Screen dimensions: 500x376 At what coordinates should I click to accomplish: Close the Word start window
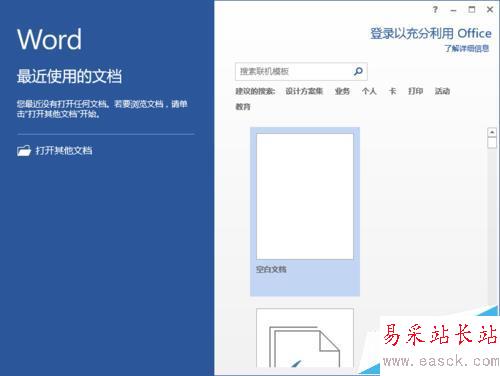490,10
